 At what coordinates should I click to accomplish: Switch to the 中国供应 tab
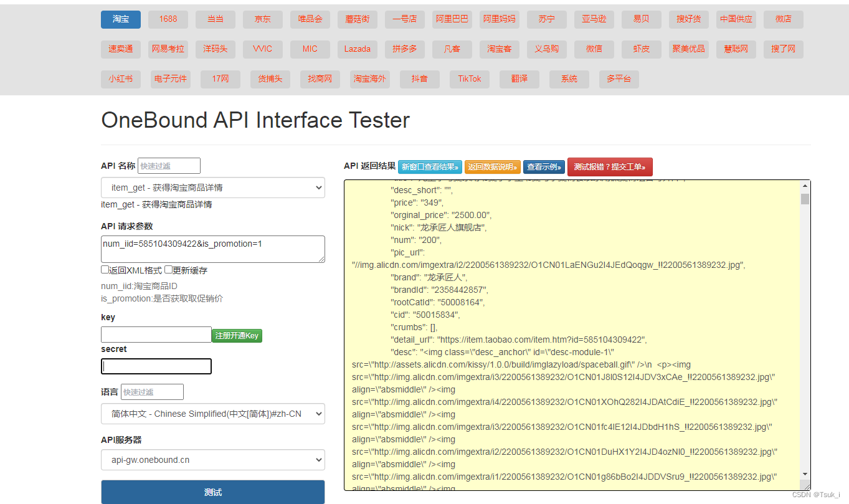pyautogui.click(x=736, y=19)
